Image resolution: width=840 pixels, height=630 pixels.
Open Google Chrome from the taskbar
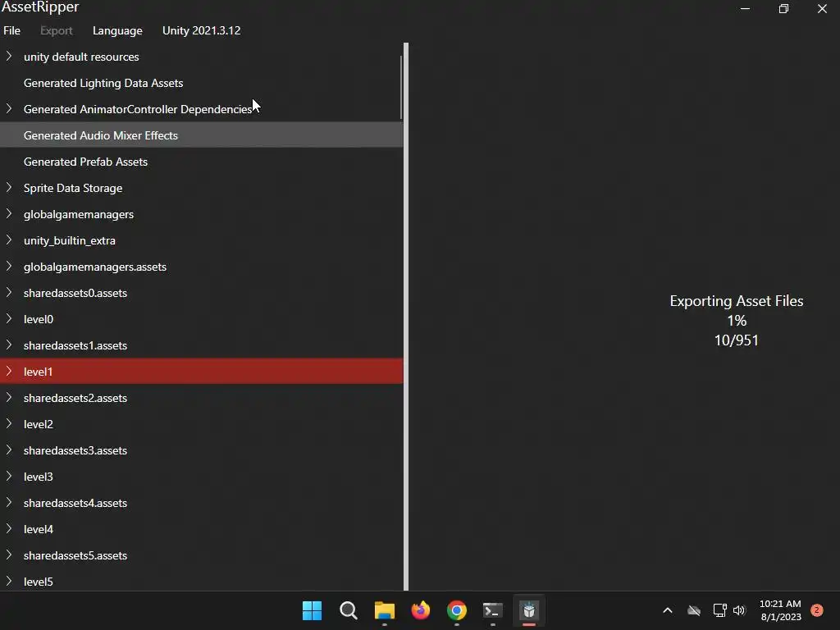456,610
